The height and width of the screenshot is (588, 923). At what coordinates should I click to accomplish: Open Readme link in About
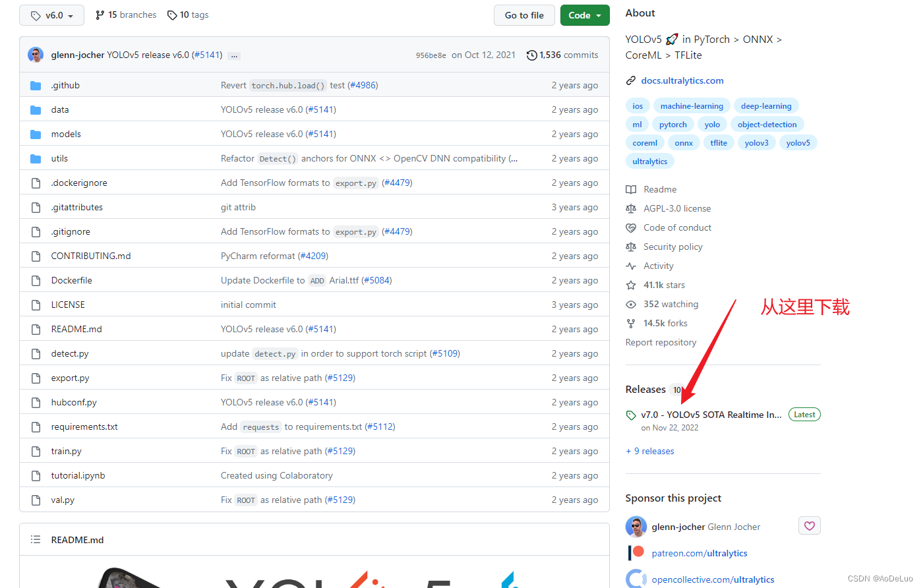point(651,189)
